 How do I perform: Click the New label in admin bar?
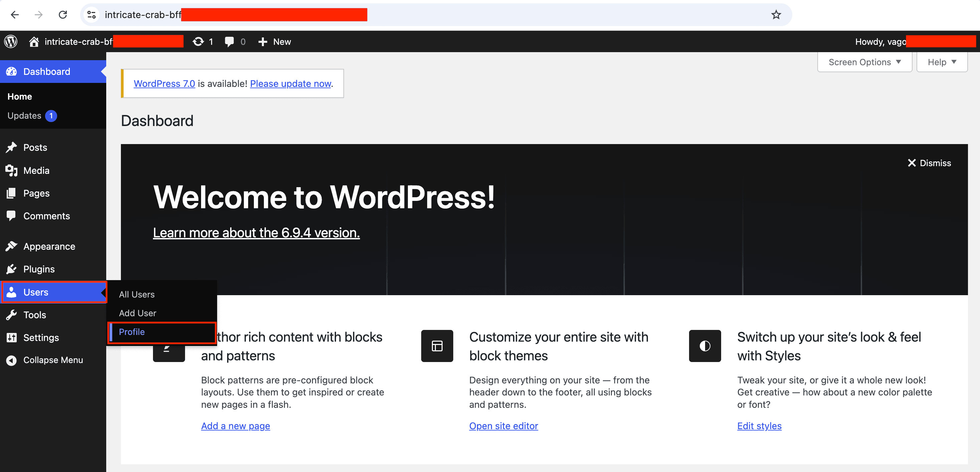tap(282, 41)
